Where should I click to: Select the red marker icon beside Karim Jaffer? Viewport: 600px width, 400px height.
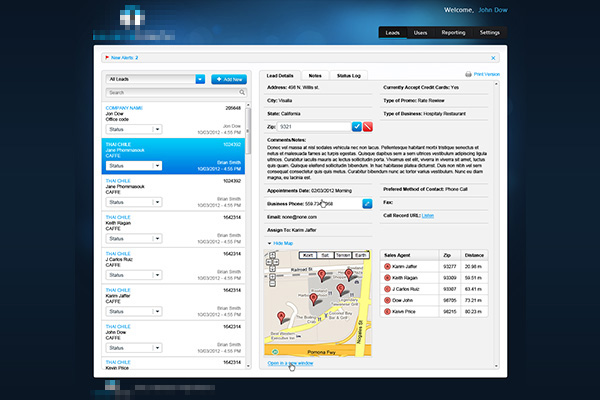tap(387, 267)
